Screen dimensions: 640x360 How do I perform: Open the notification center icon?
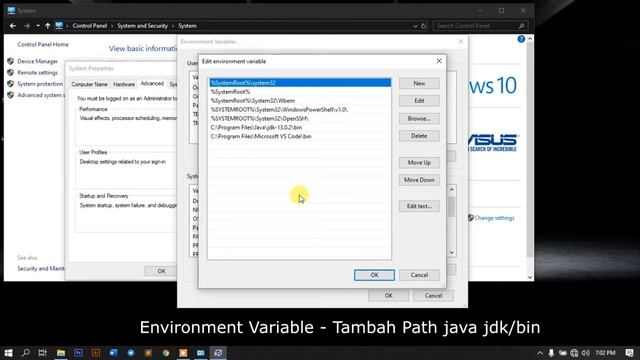tap(629, 353)
